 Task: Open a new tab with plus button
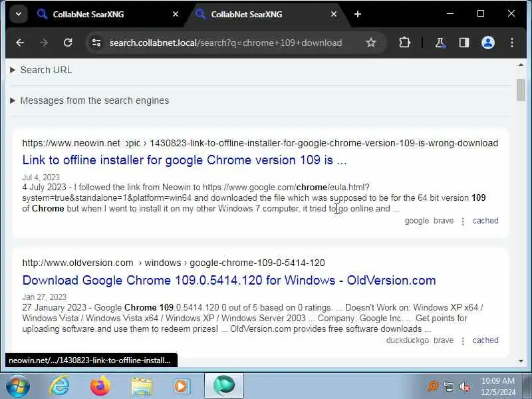click(358, 14)
